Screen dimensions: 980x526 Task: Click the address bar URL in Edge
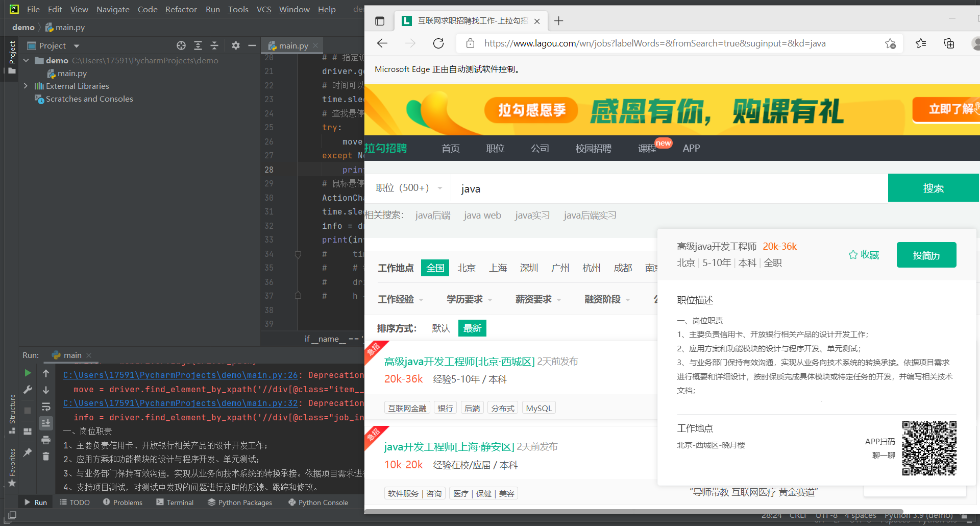coord(655,43)
